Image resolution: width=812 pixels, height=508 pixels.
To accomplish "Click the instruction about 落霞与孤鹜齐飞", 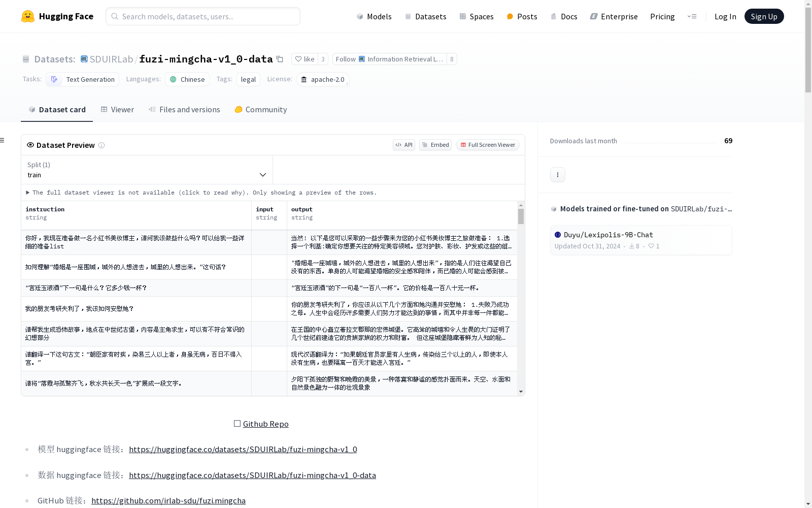I will point(136,384).
